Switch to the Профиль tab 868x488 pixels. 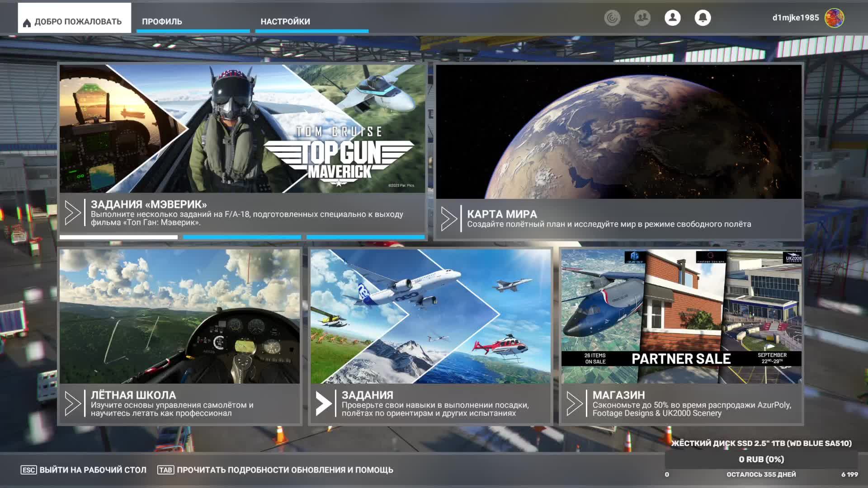(193, 21)
